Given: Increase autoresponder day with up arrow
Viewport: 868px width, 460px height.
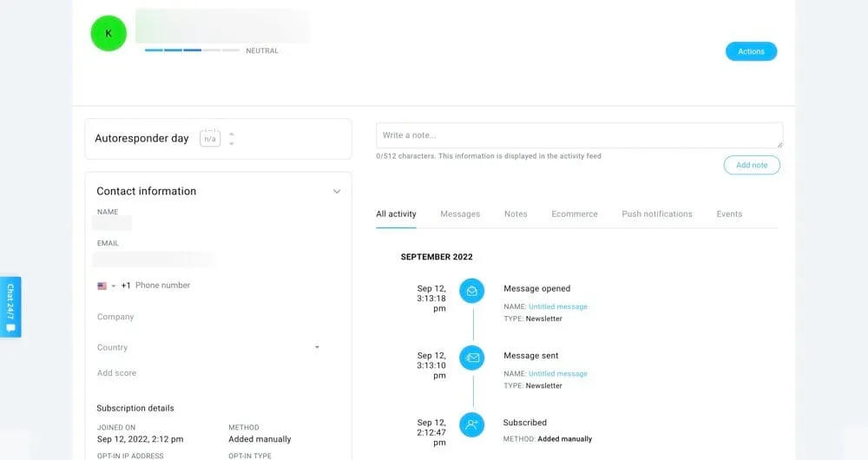Looking at the screenshot, I should 232,134.
